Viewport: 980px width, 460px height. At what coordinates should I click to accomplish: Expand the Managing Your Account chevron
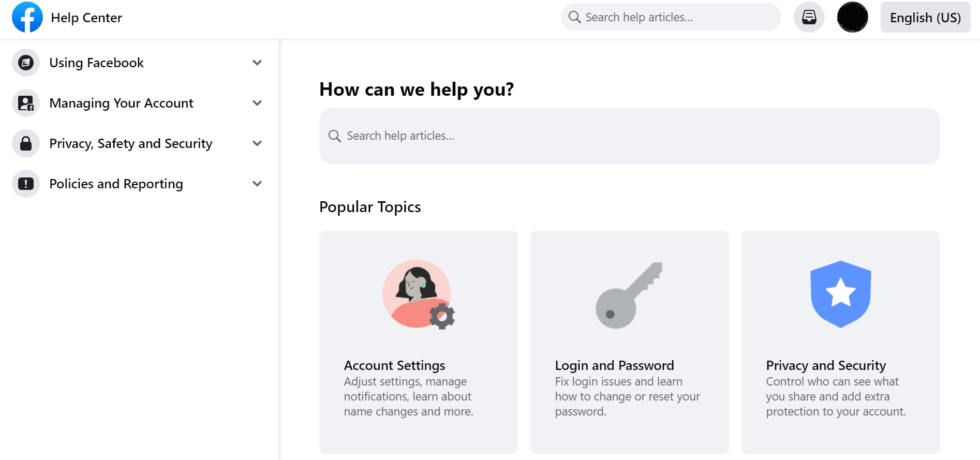coord(257,103)
